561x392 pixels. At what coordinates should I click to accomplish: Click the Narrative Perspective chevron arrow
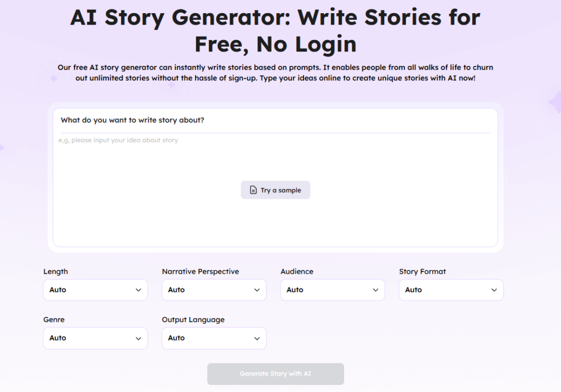(x=257, y=290)
